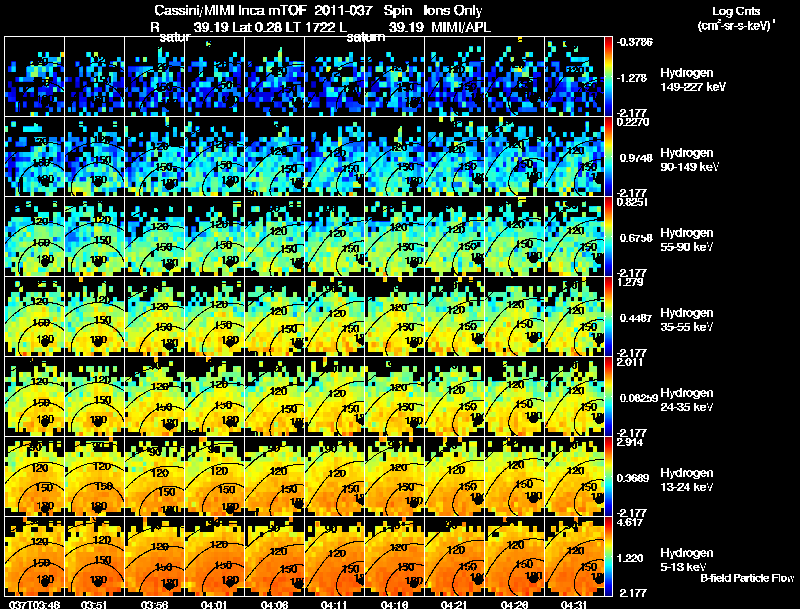
Task: Select the 24-35 keV panel at 03:56
Action: [155, 396]
